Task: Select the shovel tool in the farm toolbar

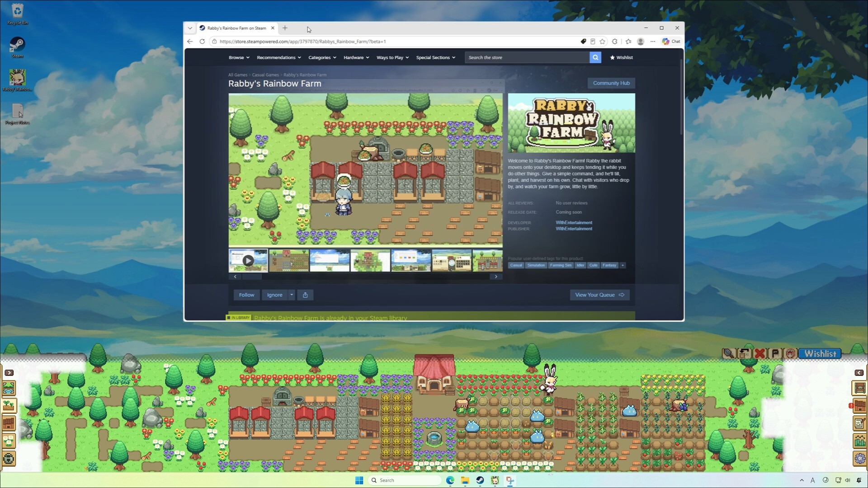Action: point(728,353)
